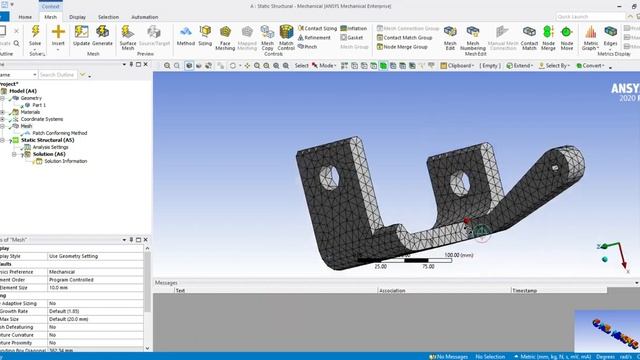This screenshot has width=640, height=360.
Task: Click the Select toolbar button
Action: (x=302, y=66)
